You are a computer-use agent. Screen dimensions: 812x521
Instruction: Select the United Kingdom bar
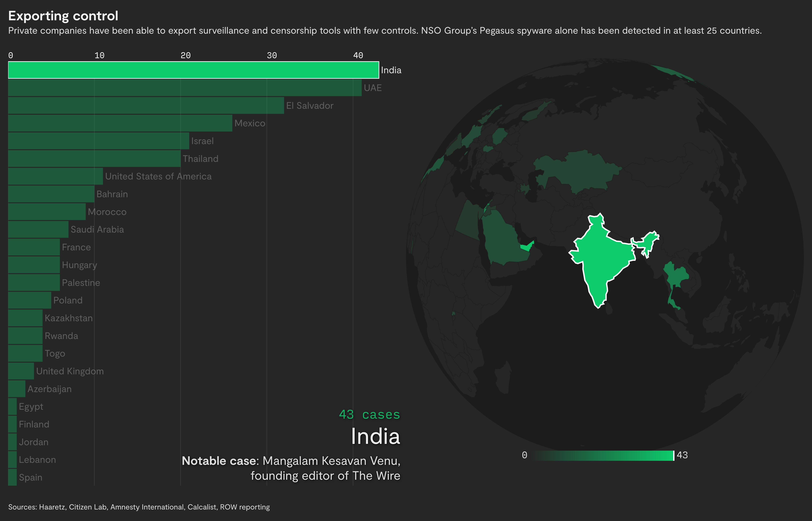(21, 371)
